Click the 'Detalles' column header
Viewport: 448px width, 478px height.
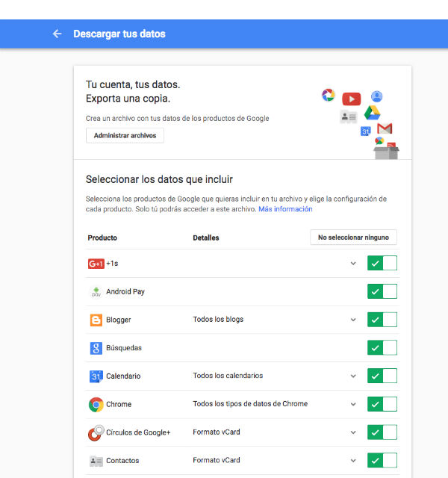pyautogui.click(x=206, y=238)
